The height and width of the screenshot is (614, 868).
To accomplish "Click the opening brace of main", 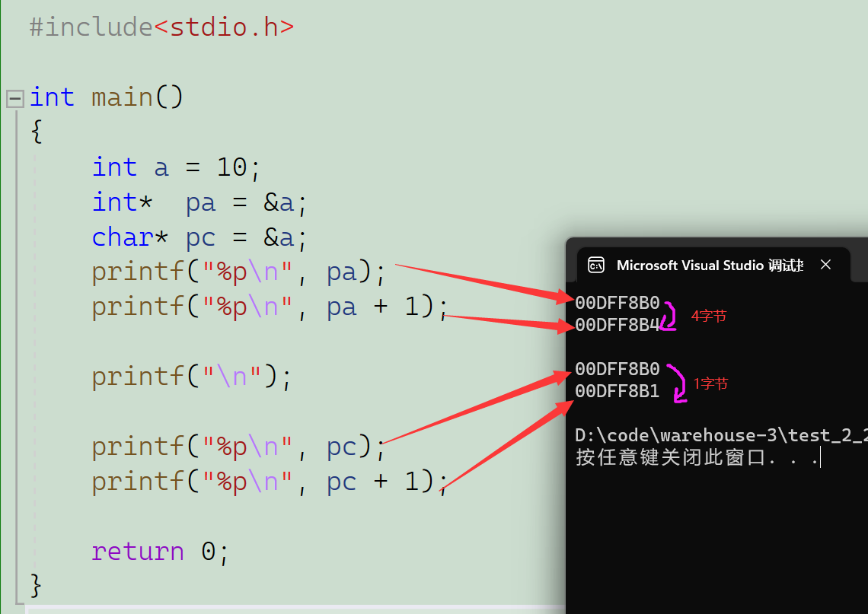I will [x=37, y=132].
